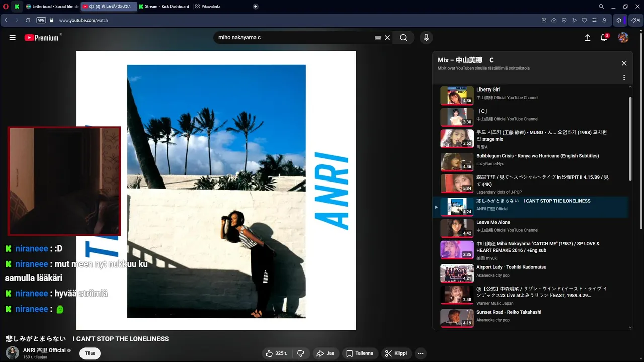Play 'Leave Me Alone' from the mix
This screenshot has height=362, width=644.
coord(531,228)
